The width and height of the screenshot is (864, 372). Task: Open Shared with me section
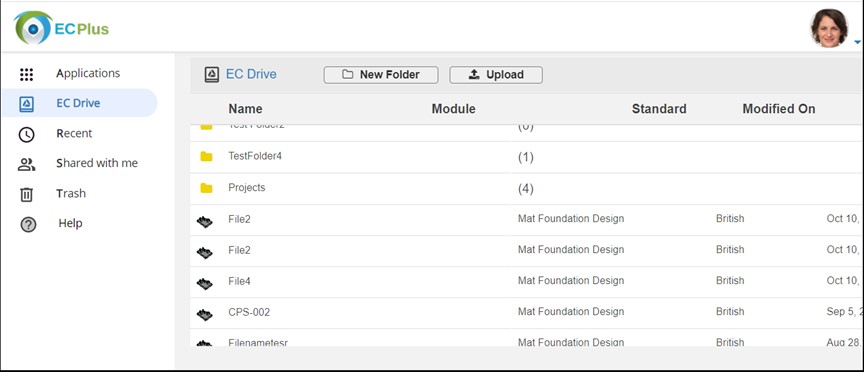[97, 163]
